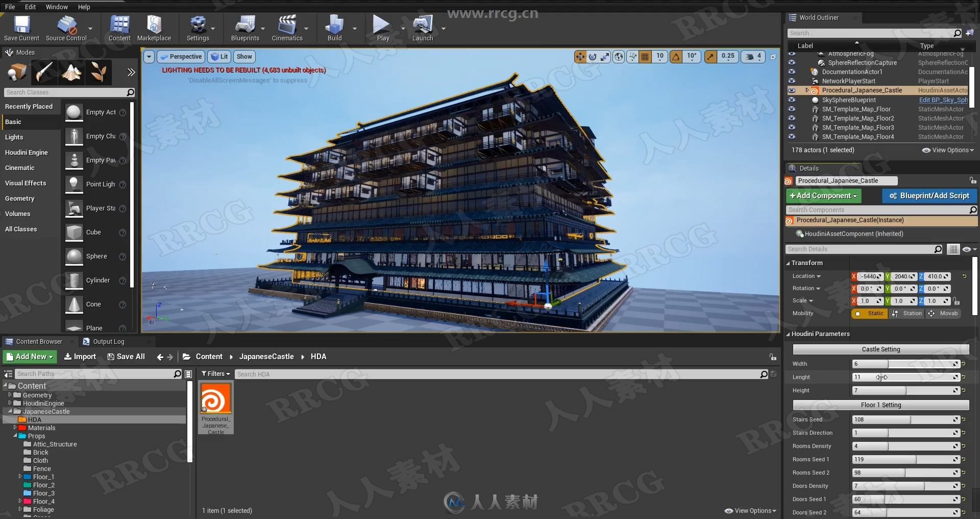980x519 pixels.
Task: Select the rotate gizmo tool in viewport
Action: (593, 57)
